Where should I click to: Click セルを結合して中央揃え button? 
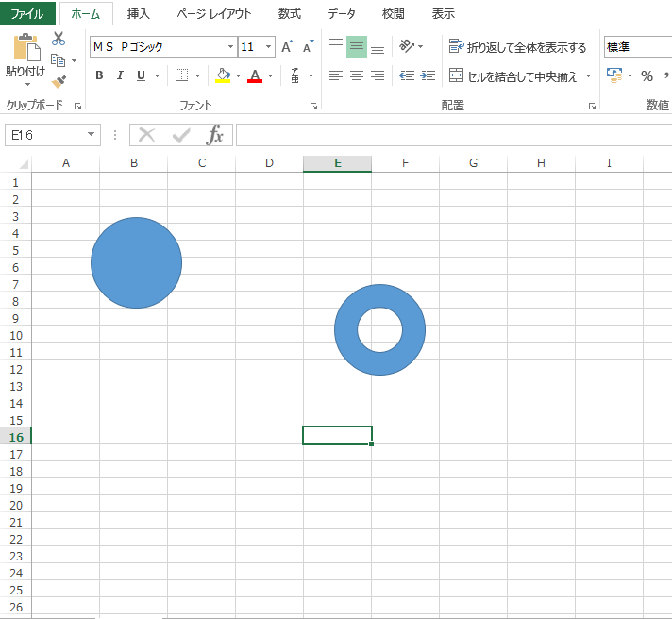[513, 75]
